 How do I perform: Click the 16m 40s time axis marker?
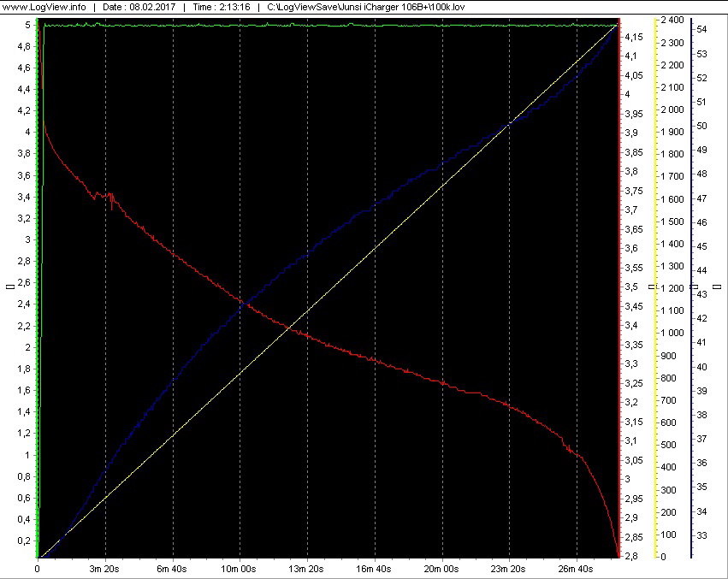coord(375,568)
